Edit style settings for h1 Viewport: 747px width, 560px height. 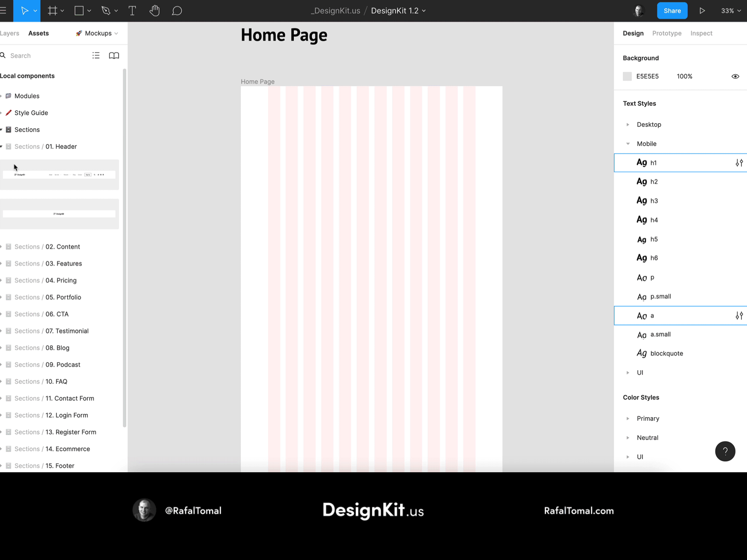point(739,163)
